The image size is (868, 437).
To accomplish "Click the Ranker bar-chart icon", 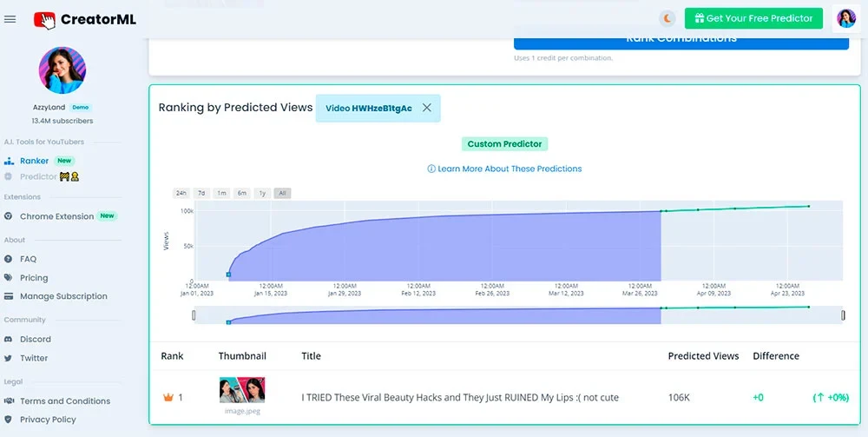I will [x=9, y=162].
